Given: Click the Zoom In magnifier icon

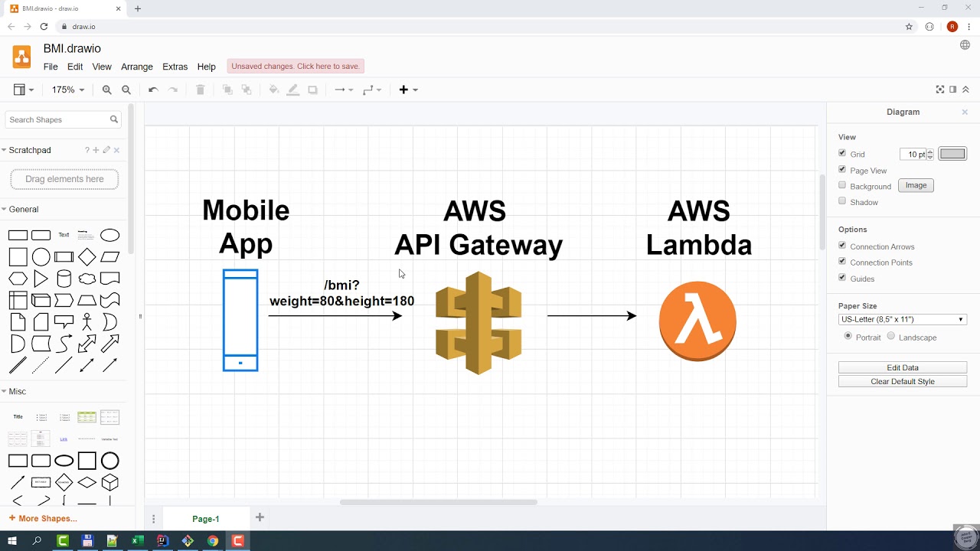Looking at the screenshot, I should point(107,90).
